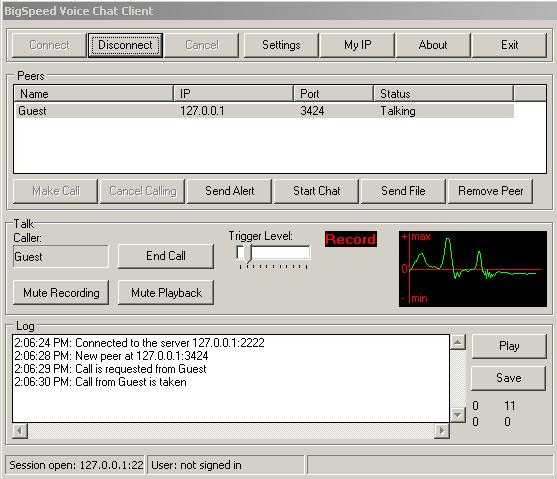Send Alert to selected peer

coord(229,191)
